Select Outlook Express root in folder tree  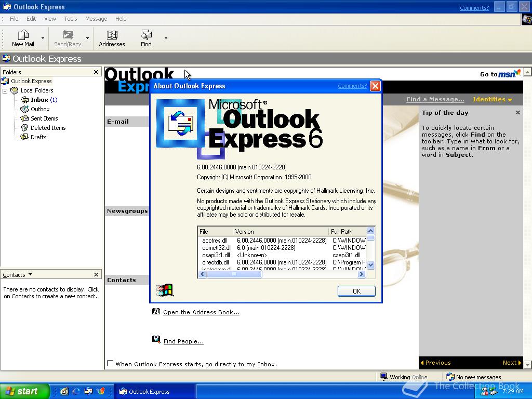click(31, 81)
